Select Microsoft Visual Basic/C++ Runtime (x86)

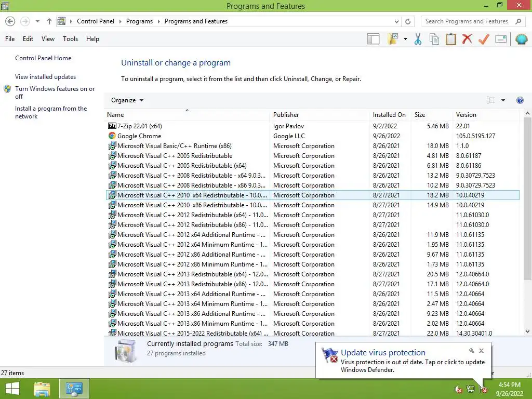coord(312,145)
